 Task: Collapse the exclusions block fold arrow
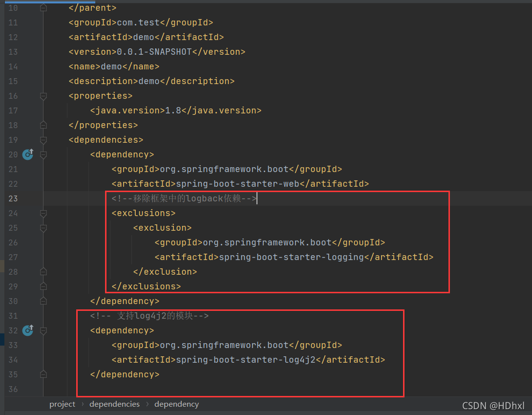click(43, 213)
